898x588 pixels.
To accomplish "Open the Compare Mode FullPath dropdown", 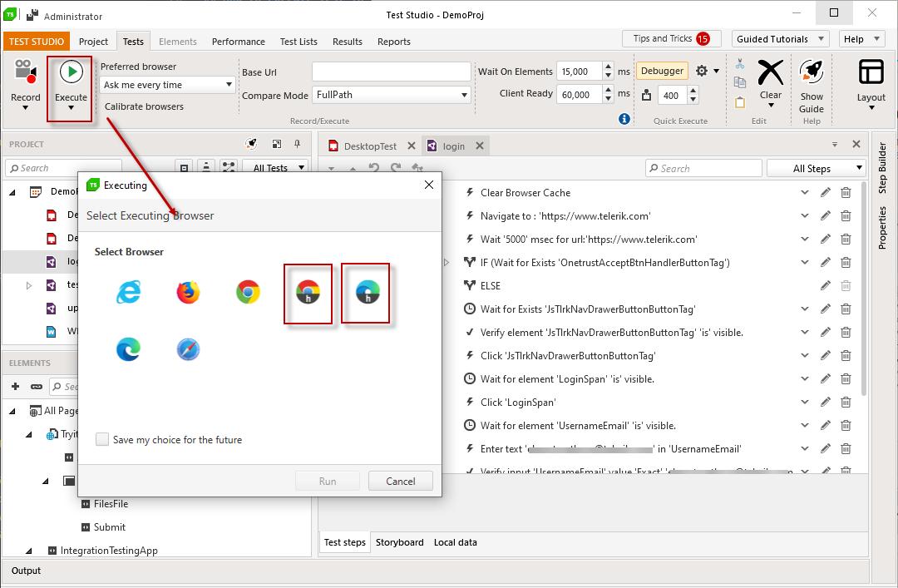I will point(392,95).
